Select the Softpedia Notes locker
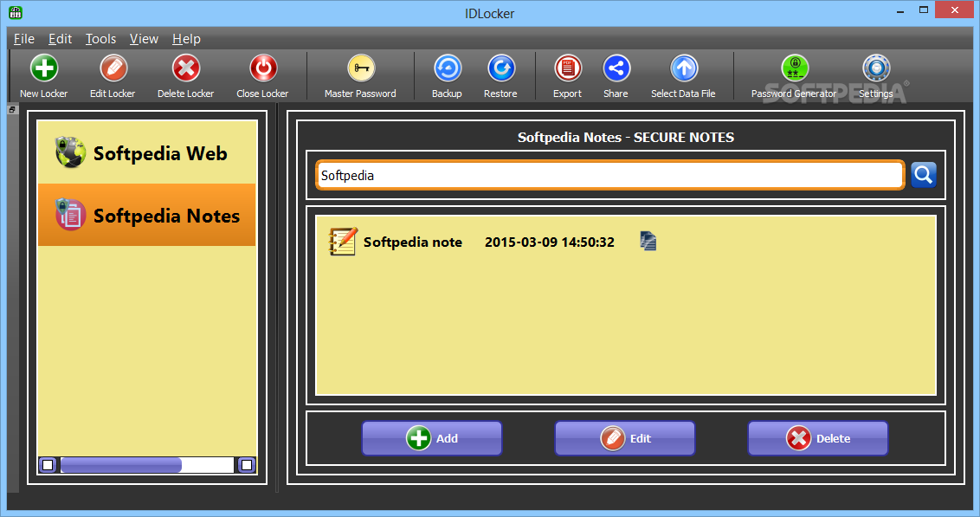The height and width of the screenshot is (517, 980). (147, 215)
